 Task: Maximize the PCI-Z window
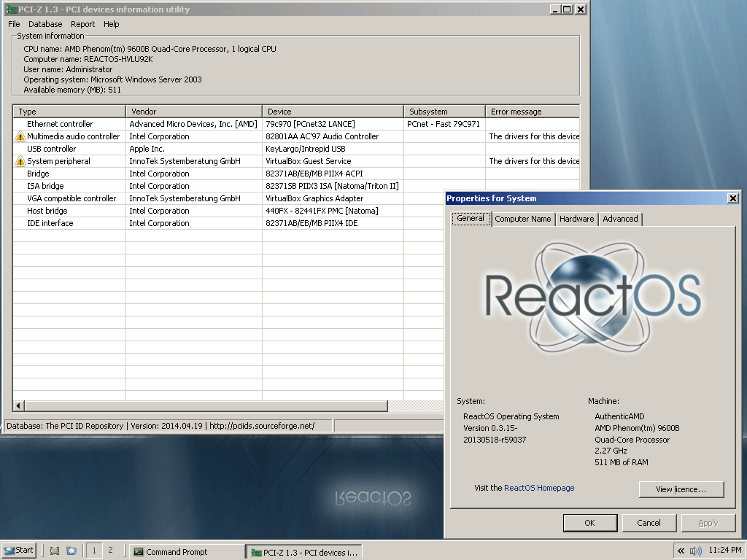point(567,9)
